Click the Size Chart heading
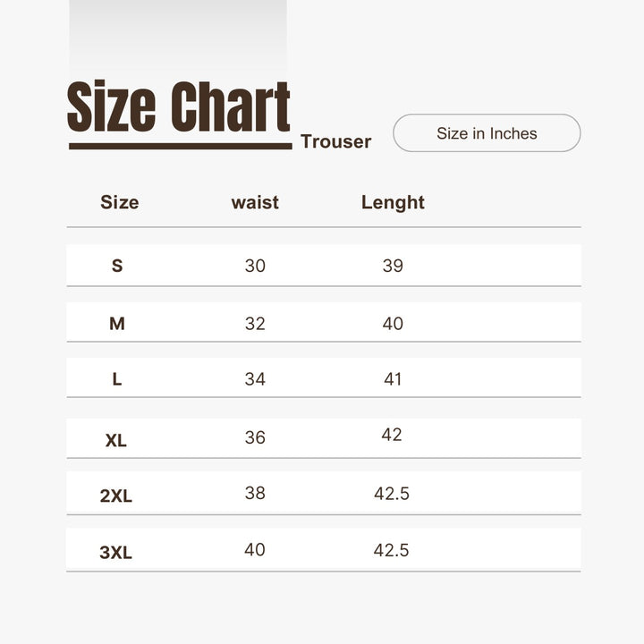Image resolution: width=644 pixels, height=644 pixels. click(179, 106)
